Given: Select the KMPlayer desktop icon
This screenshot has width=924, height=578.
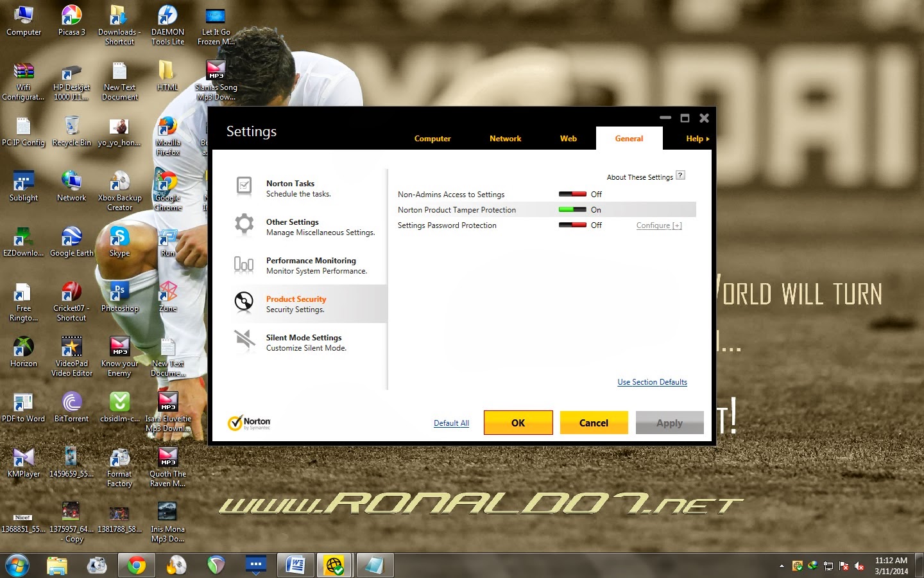Looking at the screenshot, I should pyautogui.click(x=24, y=463).
